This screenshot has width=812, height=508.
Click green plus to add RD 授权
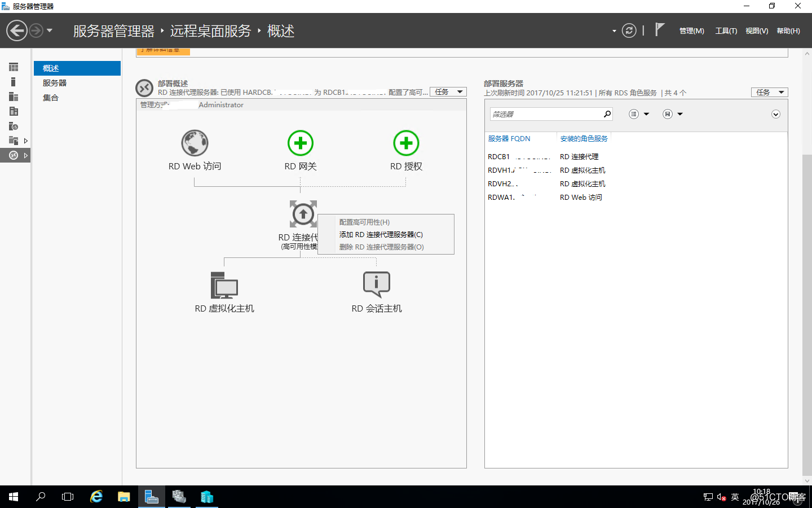406,143
